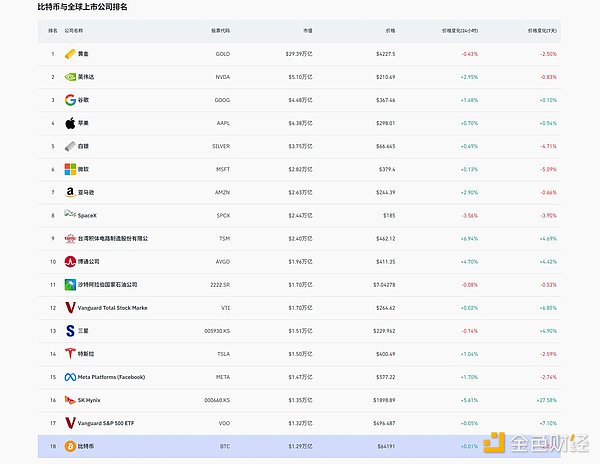Click the Nvidia logo next to 英伟达

[x=70, y=77]
